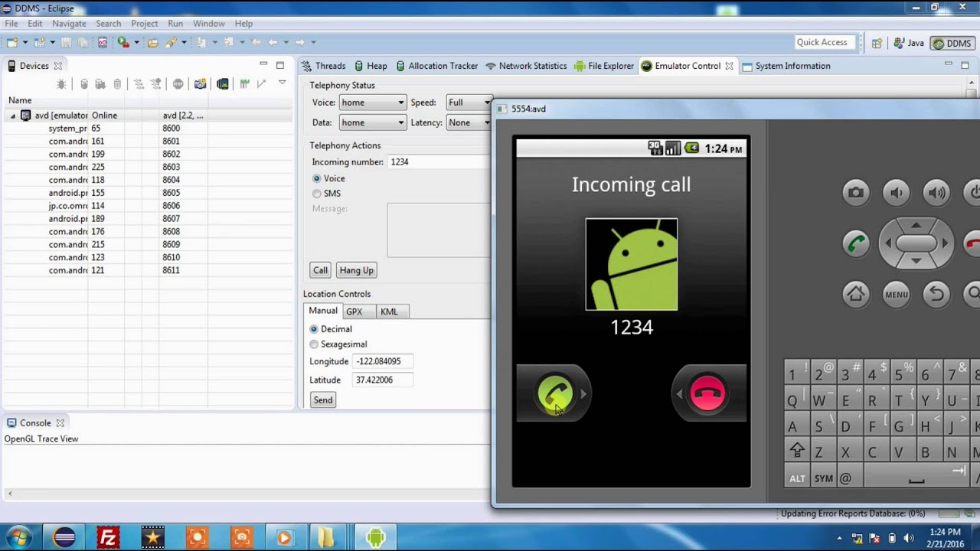Open the Voice status dropdown
The image size is (980, 551).
pos(372,103)
